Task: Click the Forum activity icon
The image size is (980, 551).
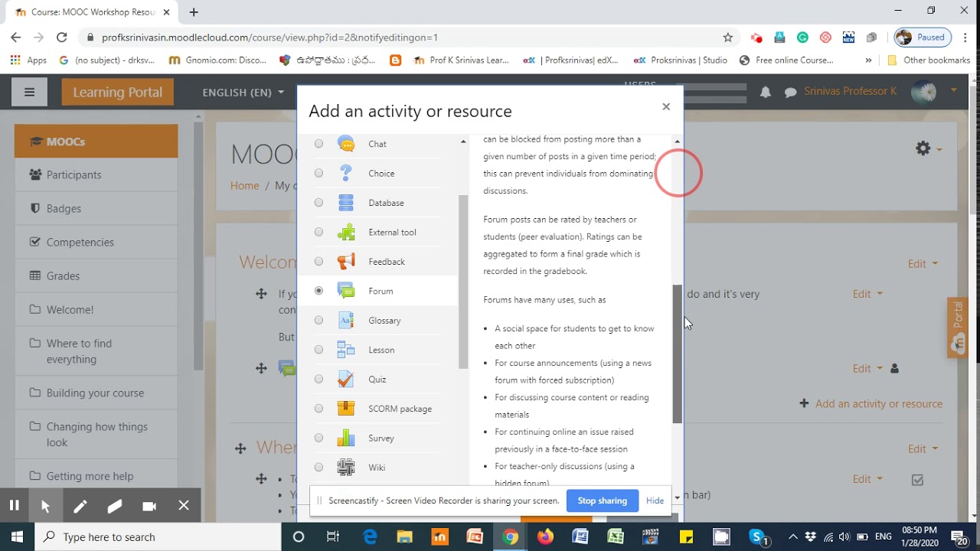Action: (x=346, y=291)
